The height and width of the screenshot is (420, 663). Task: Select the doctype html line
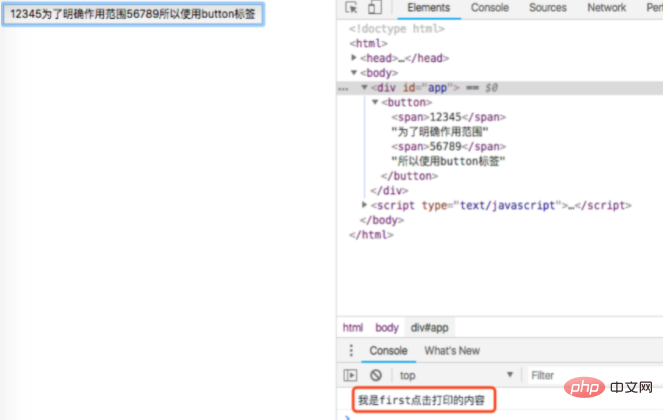click(397, 29)
